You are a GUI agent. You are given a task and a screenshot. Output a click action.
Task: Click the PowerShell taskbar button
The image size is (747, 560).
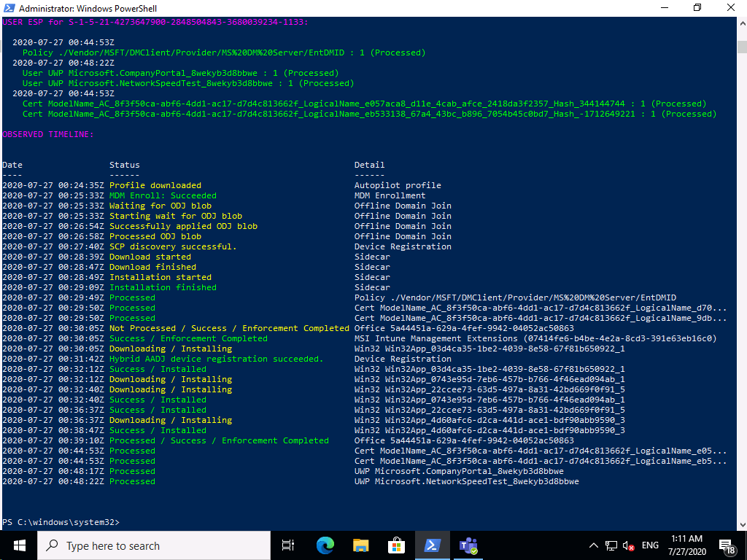432,545
